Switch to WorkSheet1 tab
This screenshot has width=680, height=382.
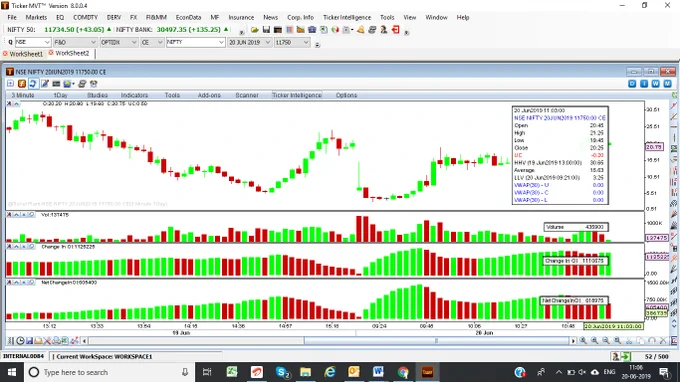click(x=26, y=54)
